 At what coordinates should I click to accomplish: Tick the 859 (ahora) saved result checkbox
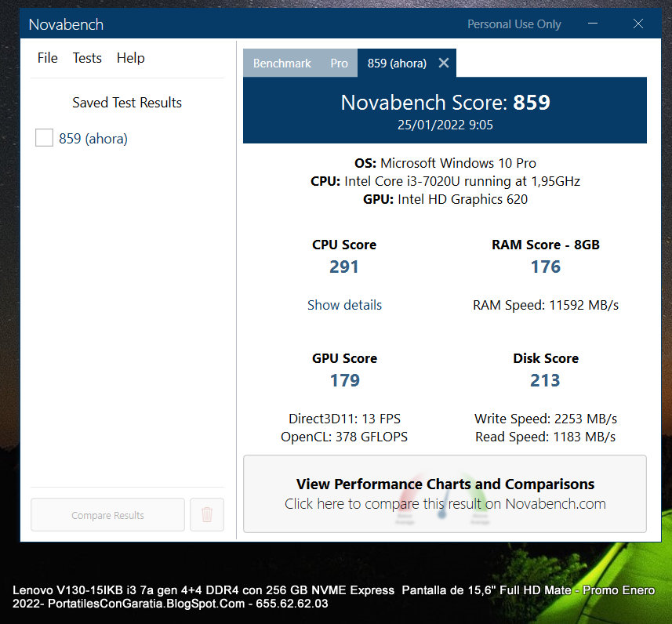point(44,138)
